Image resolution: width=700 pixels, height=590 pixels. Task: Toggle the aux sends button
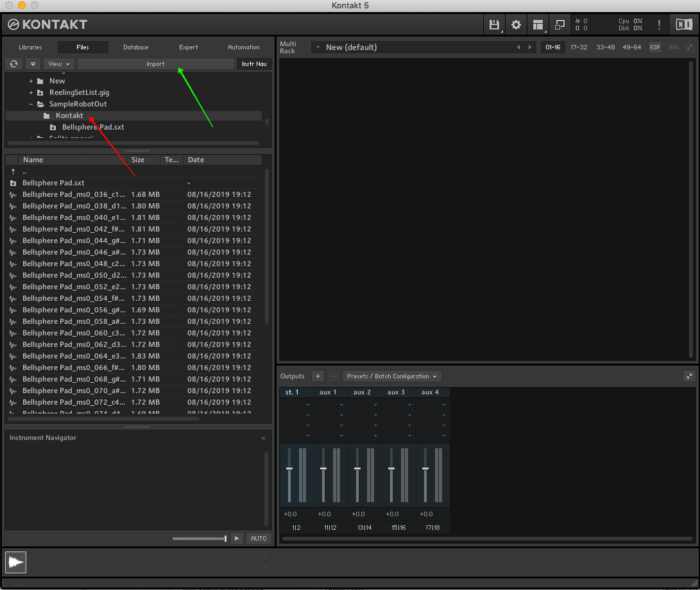[673, 47]
